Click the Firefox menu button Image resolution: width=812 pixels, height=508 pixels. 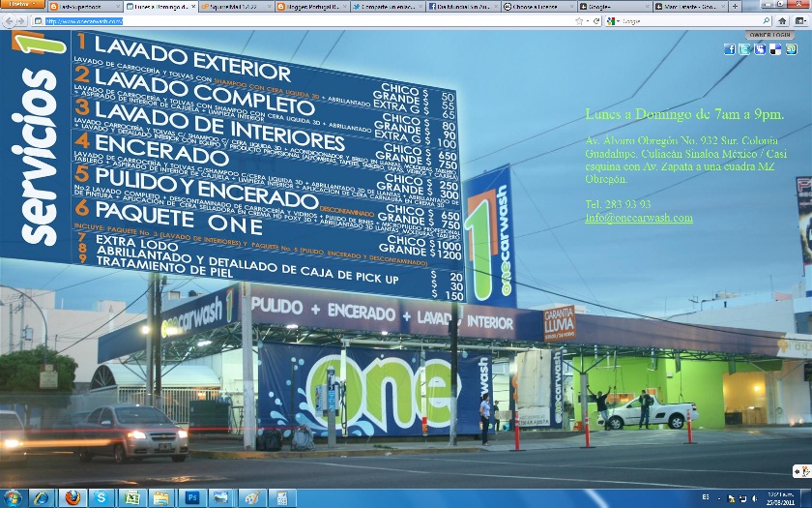click(23, 4)
